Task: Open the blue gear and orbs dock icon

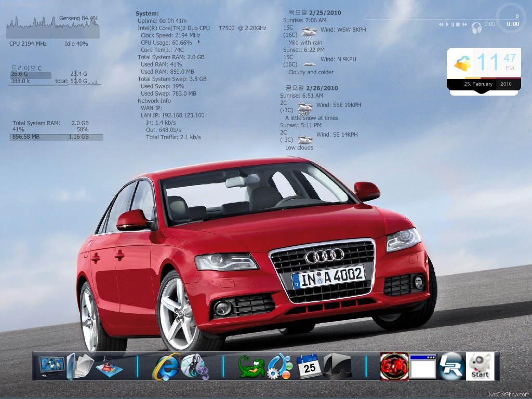Action: coord(280,366)
